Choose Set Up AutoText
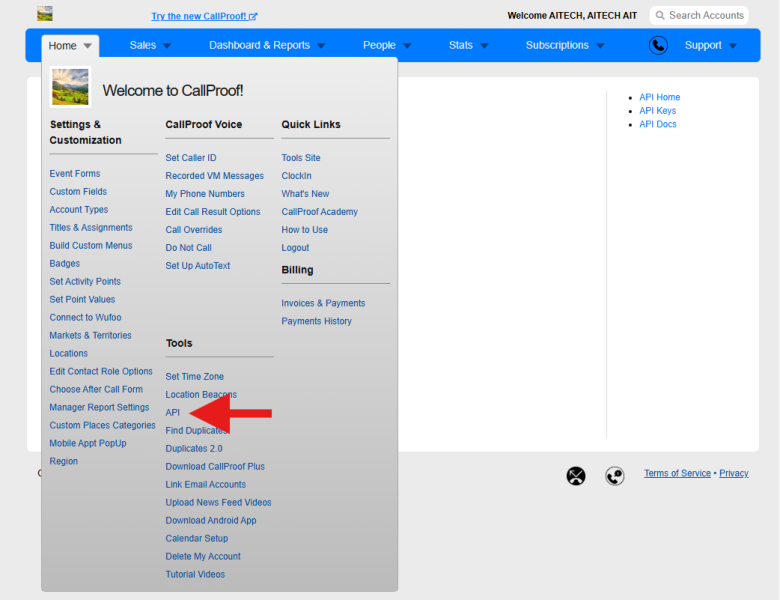The image size is (780, 600). pos(197,265)
